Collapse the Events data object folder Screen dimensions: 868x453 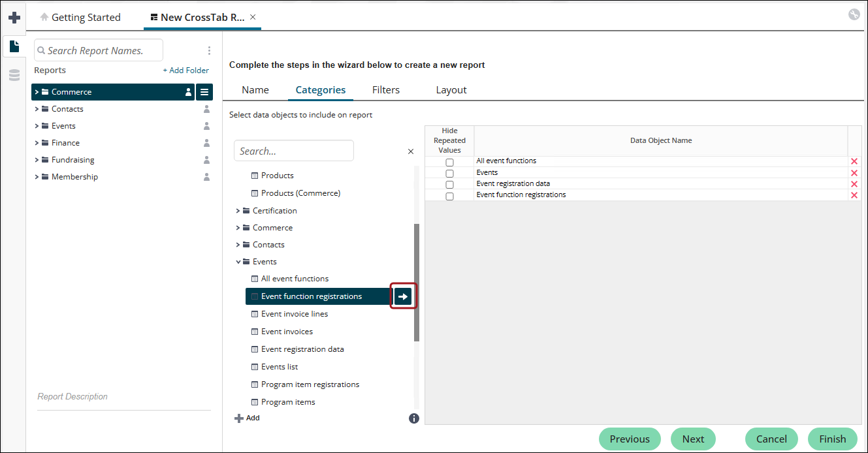point(238,262)
